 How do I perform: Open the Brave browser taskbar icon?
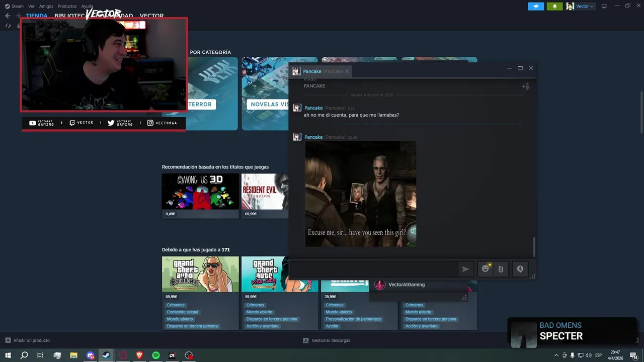point(139,355)
